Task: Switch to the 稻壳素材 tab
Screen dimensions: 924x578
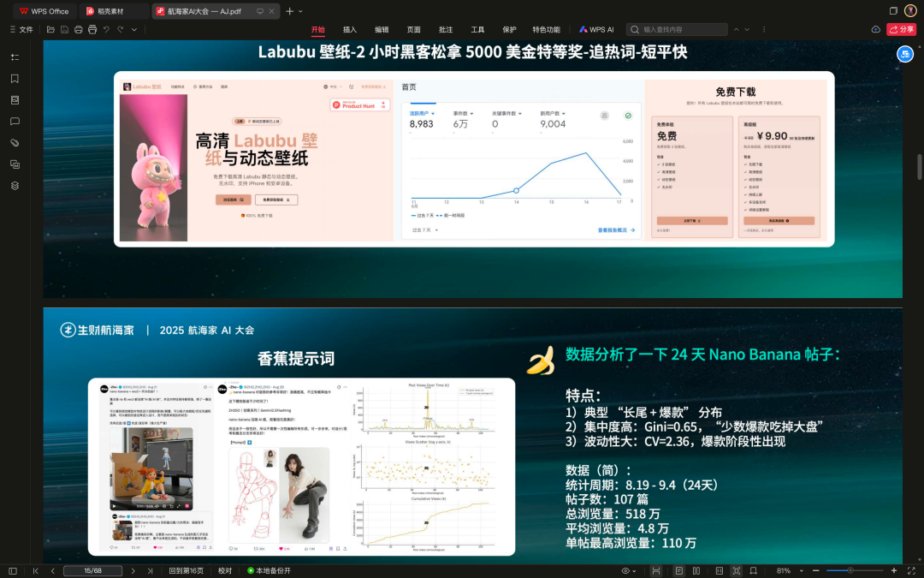Action: (x=115, y=11)
